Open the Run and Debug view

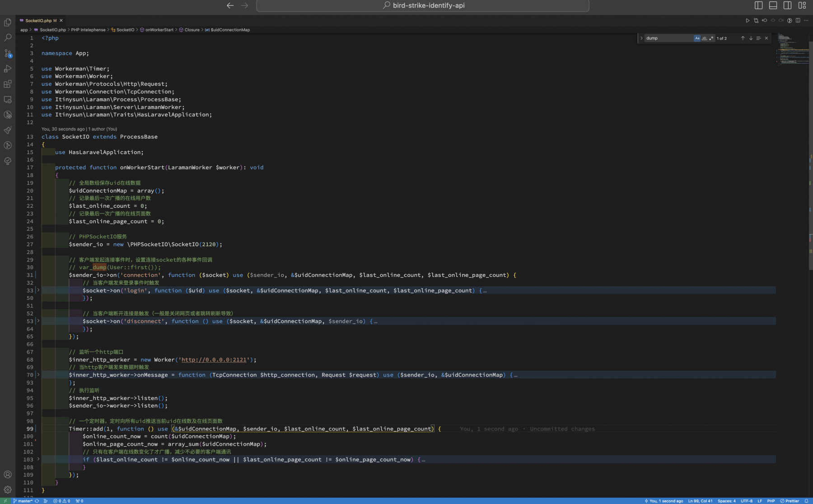(8, 69)
